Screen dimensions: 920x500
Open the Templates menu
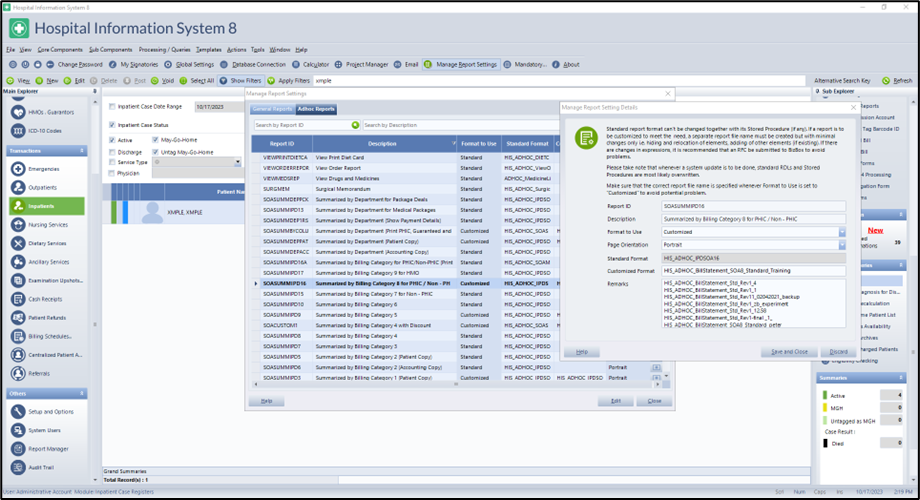point(208,49)
